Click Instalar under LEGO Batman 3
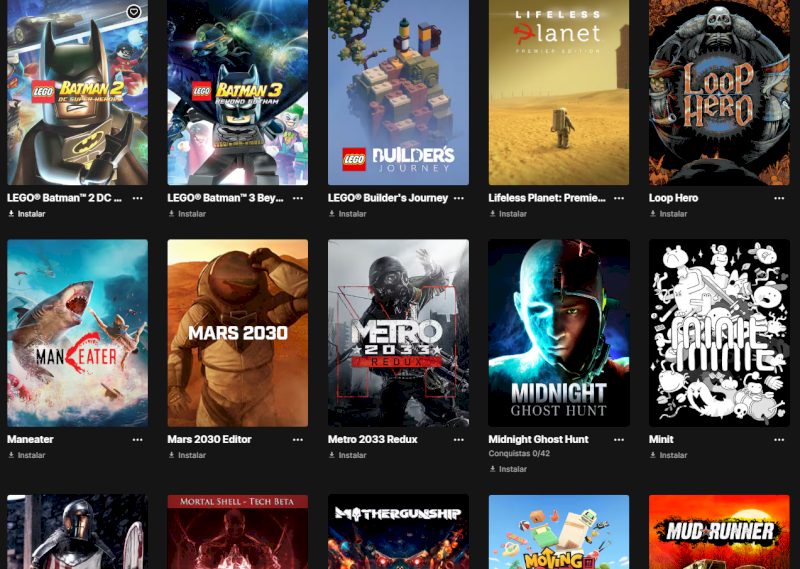The image size is (800, 569). 187,214
